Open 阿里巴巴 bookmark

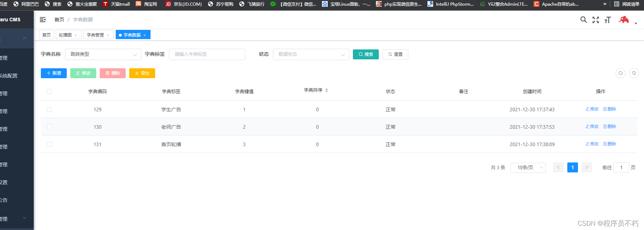26,4
